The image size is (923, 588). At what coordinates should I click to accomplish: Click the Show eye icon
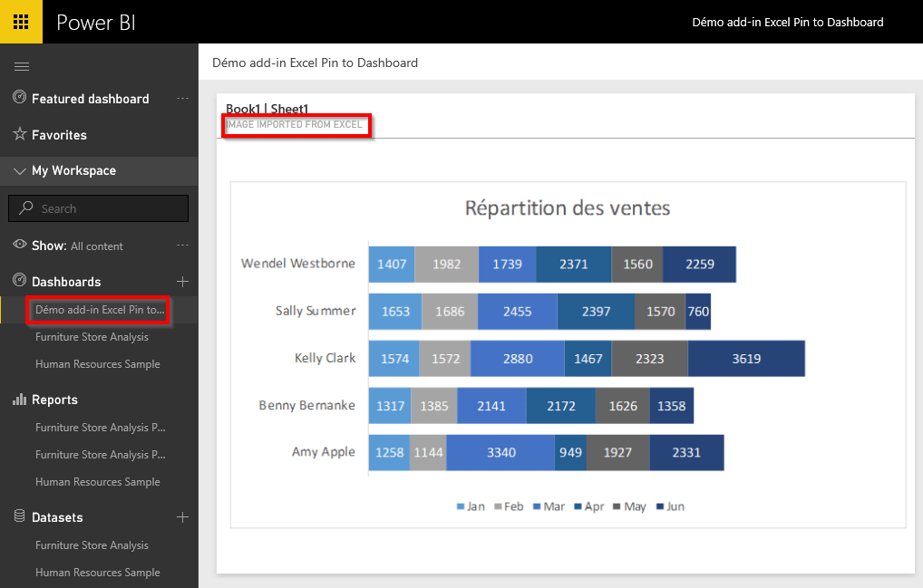[19, 245]
